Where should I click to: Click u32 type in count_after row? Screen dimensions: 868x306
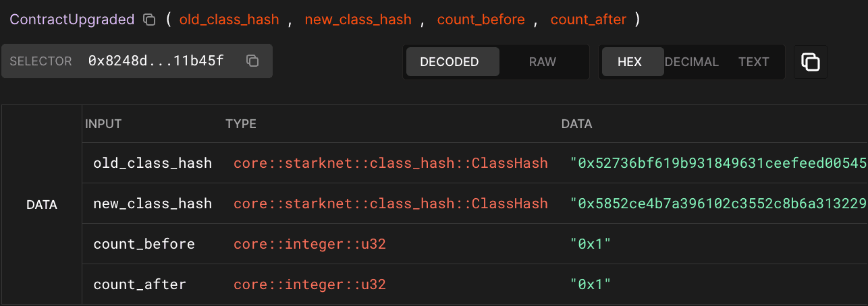pos(310,284)
